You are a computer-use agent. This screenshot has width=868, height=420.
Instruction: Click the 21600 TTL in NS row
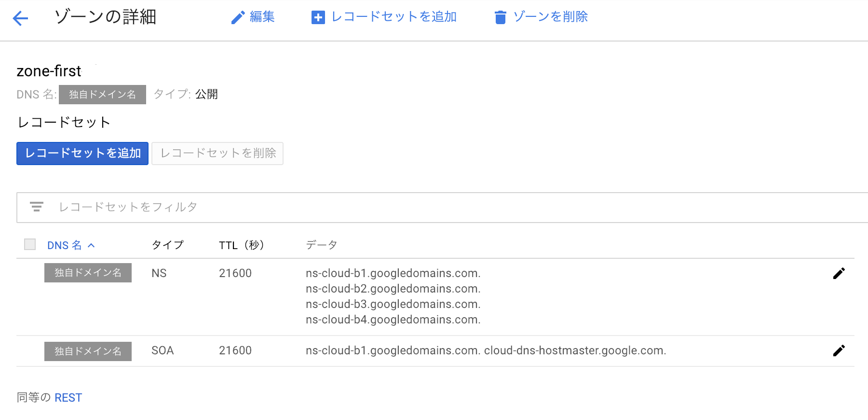235,273
